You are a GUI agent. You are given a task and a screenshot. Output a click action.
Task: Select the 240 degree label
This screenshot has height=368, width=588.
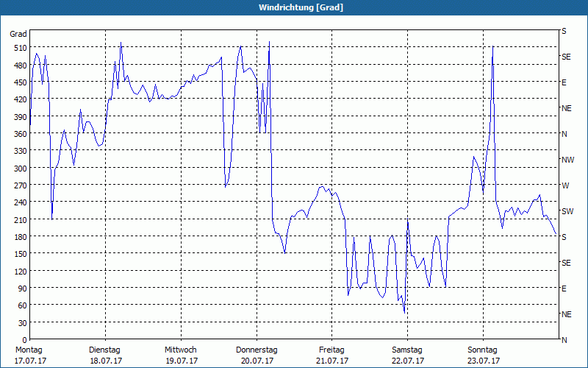[x=21, y=202]
